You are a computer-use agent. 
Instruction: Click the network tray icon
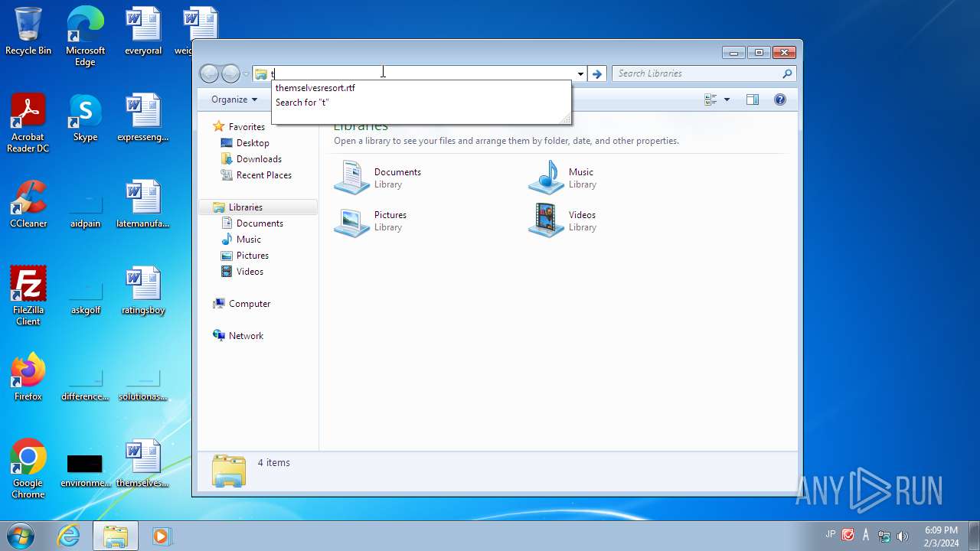[884, 536]
